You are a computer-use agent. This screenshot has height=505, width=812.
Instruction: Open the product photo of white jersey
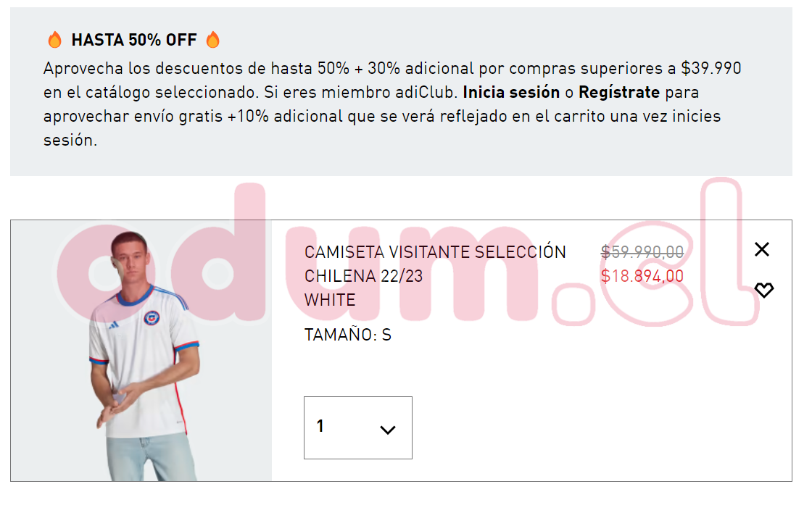pos(141,351)
